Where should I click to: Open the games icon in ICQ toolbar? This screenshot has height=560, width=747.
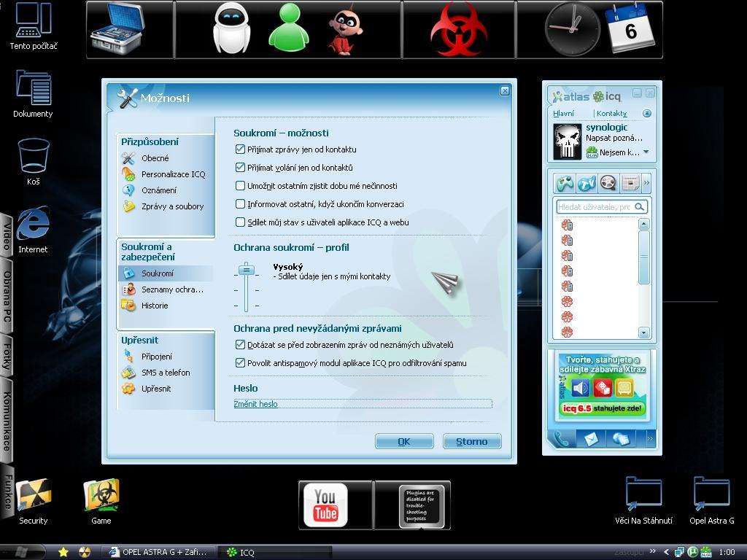tap(565, 182)
